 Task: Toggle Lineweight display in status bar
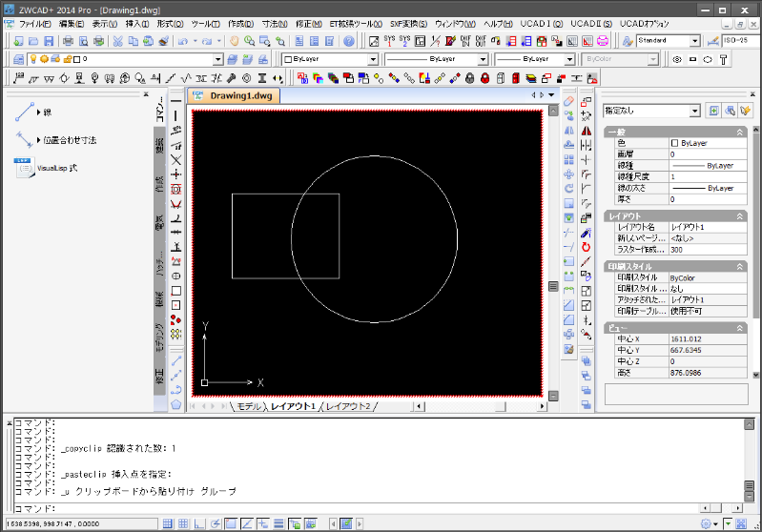tap(278, 523)
